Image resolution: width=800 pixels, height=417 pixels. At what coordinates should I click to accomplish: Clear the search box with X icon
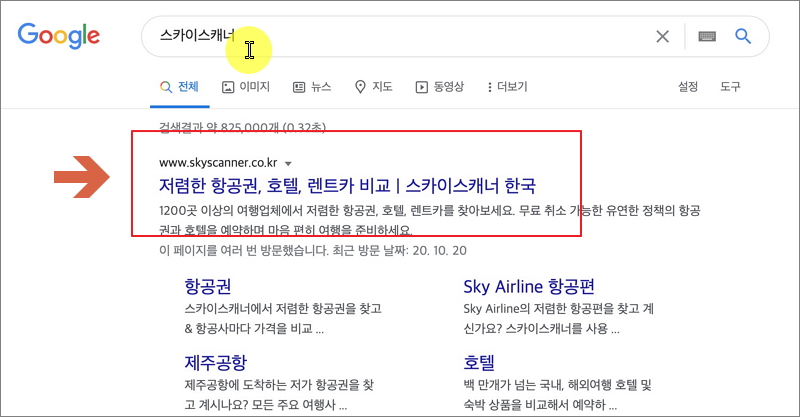tap(662, 36)
